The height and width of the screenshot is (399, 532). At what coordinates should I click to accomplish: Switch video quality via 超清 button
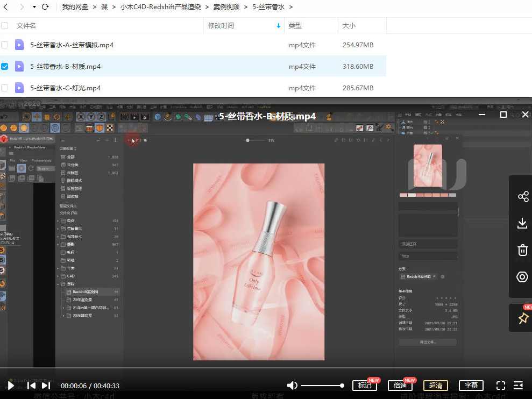[x=436, y=386]
